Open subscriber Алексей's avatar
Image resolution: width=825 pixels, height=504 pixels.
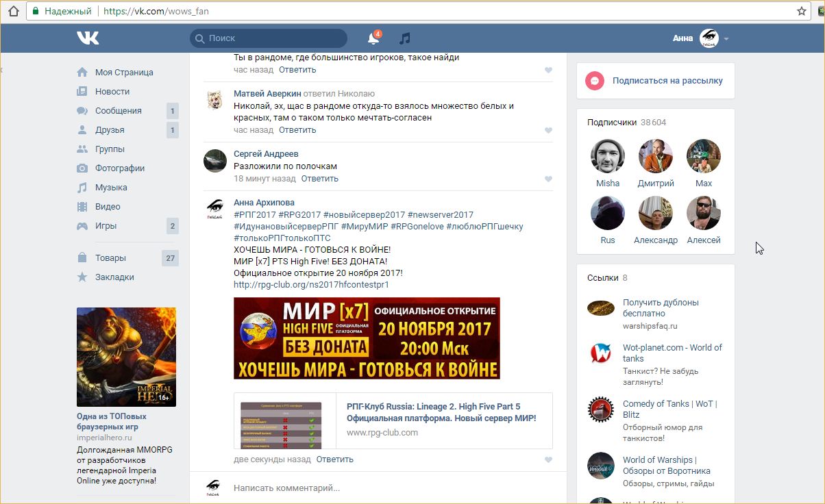pyautogui.click(x=704, y=213)
